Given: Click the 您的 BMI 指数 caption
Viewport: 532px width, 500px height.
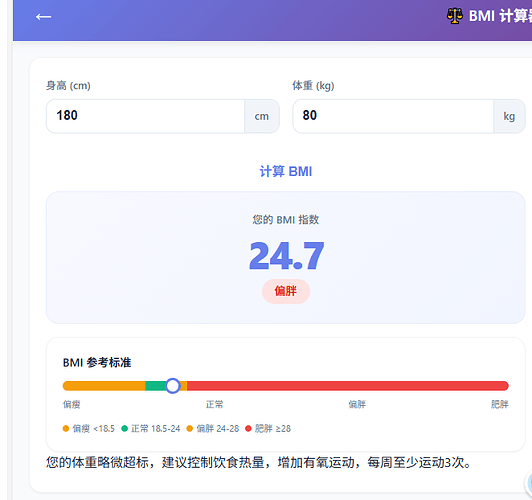Looking at the screenshot, I should 286,220.
